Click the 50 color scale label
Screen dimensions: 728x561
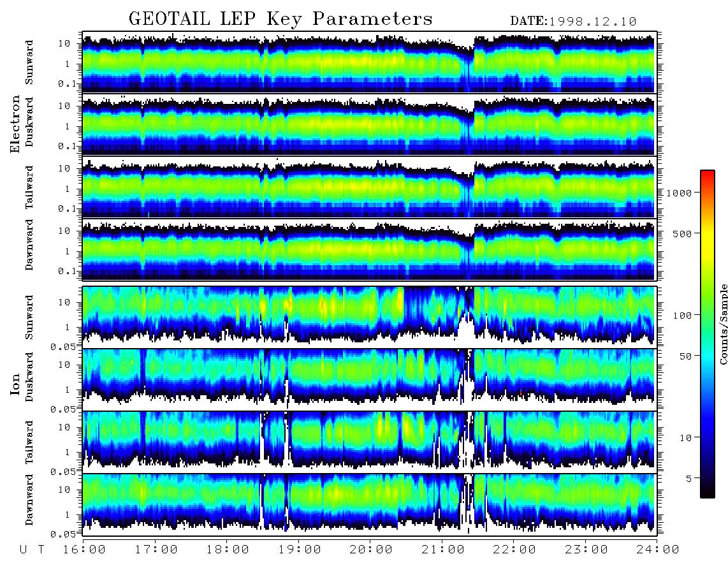(685, 356)
